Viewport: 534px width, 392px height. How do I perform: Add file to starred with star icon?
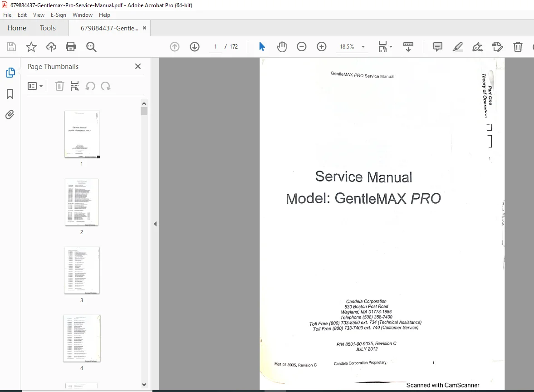(31, 47)
